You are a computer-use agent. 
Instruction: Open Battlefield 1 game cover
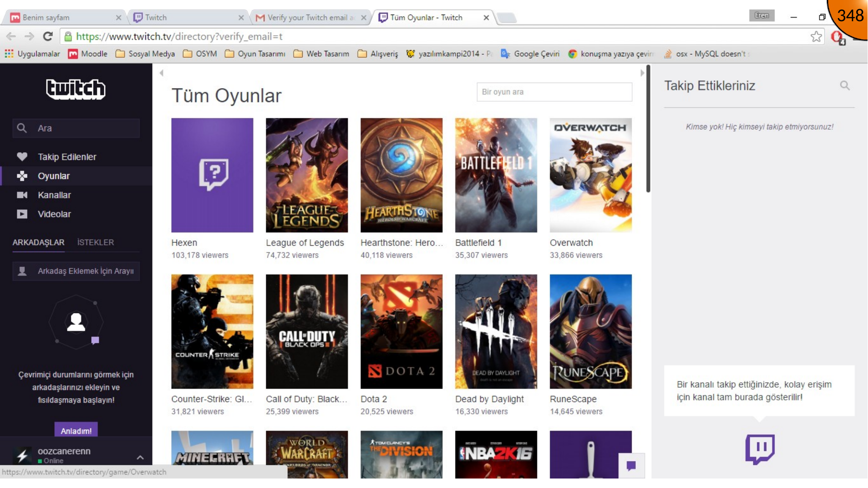(x=496, y=175)
